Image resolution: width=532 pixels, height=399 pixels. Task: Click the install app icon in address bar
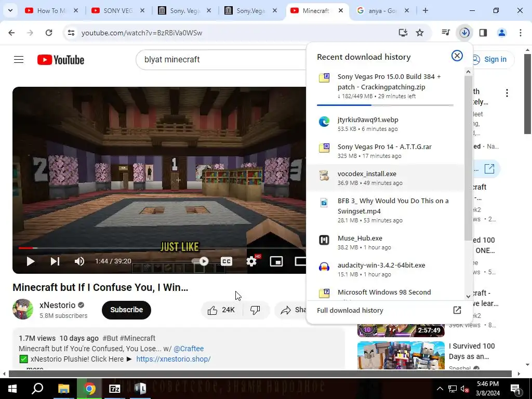pos(403,33)
